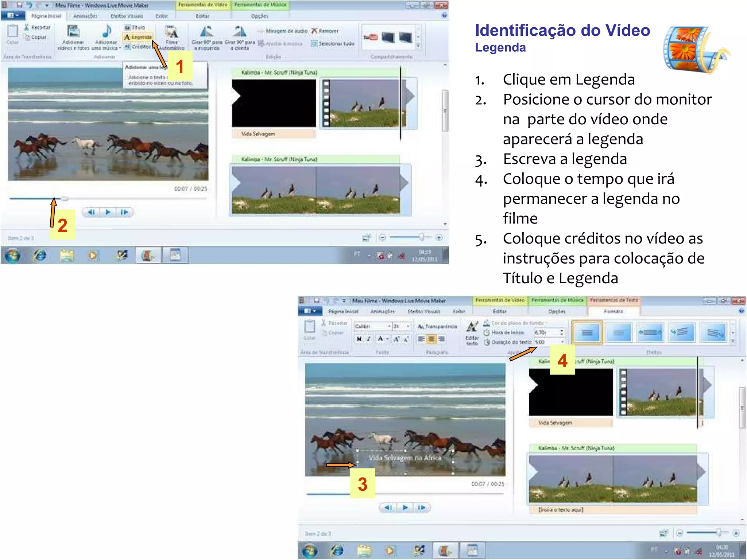Click Start button on lower taskbar

pyautogui.click(x=310, y=551)
